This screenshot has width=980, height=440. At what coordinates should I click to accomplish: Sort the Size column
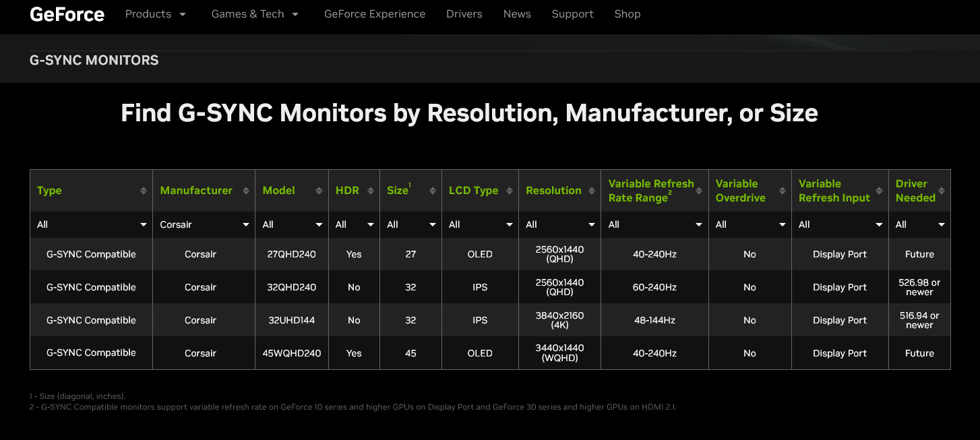pos(432,191)
